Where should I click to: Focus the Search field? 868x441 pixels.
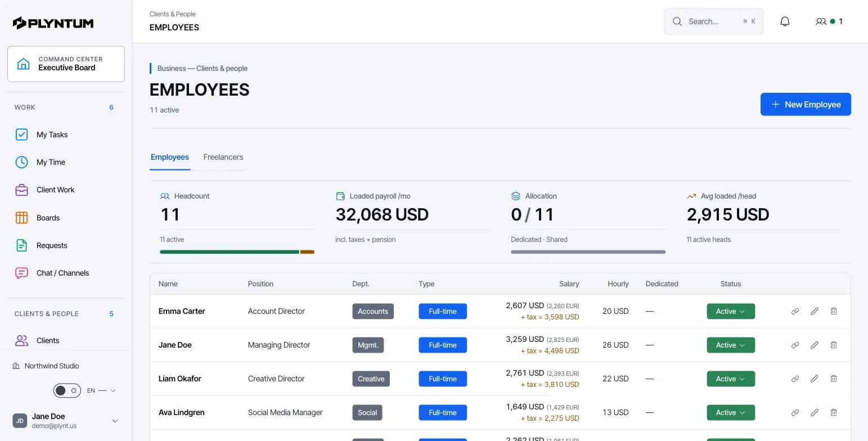coord(713,21)
